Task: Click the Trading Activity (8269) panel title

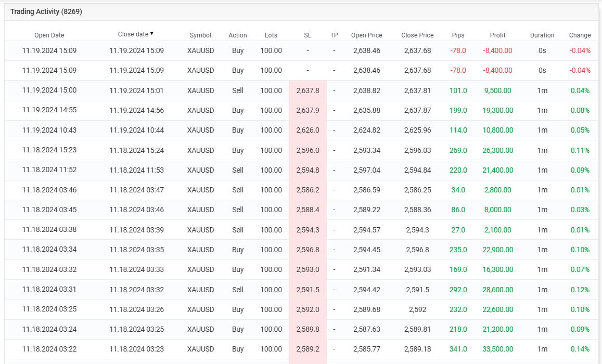Action: pyautogui.click(x=46, y=11)
